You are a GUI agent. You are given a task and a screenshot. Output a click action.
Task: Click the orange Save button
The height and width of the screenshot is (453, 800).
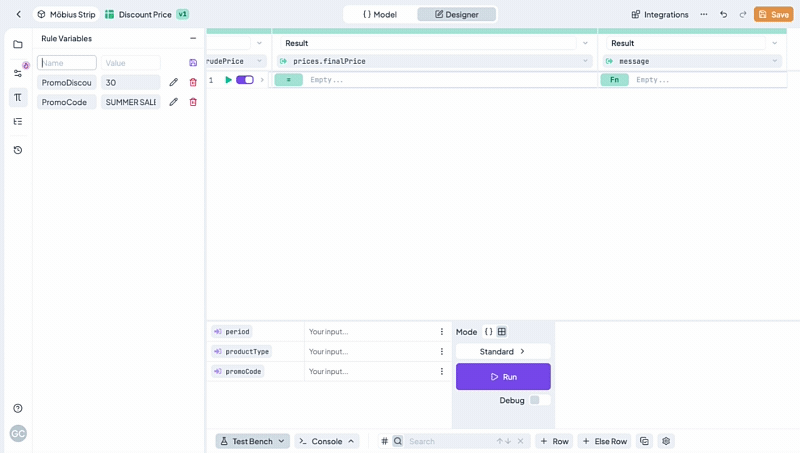tap(773, 14)
